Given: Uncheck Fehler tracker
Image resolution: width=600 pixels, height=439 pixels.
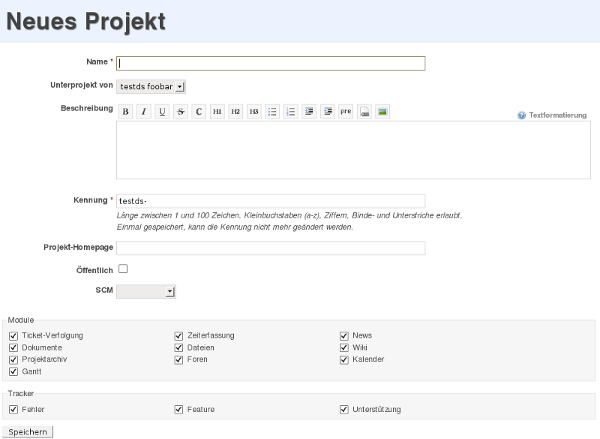Looking at the screenshot, I should coord(13,410).
